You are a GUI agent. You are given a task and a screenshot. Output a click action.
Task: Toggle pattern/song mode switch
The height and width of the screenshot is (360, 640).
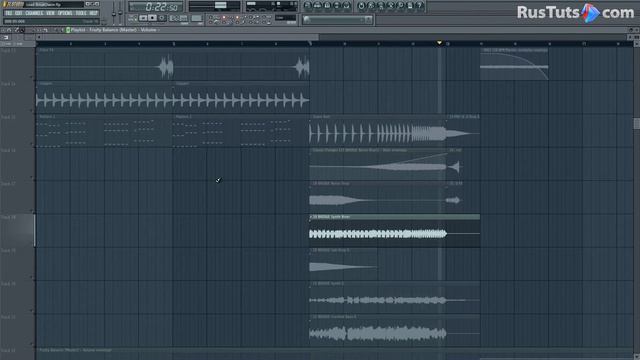coord(133,18)
